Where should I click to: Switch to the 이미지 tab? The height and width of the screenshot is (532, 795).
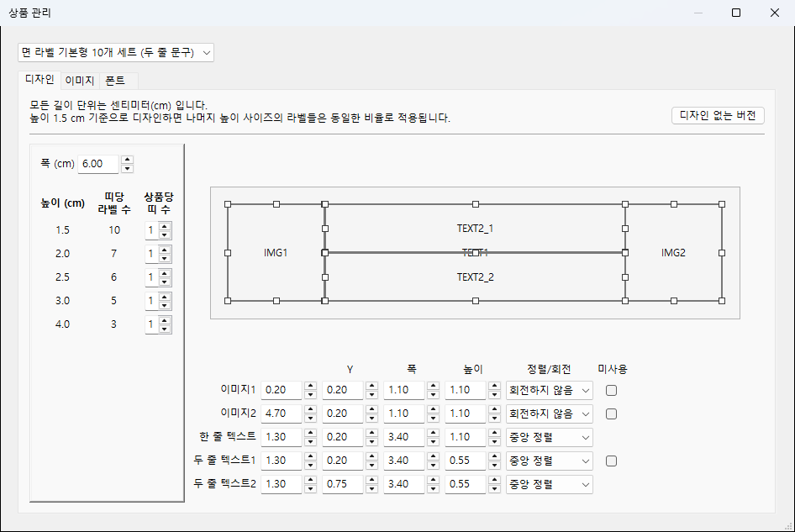click(80, 81)
